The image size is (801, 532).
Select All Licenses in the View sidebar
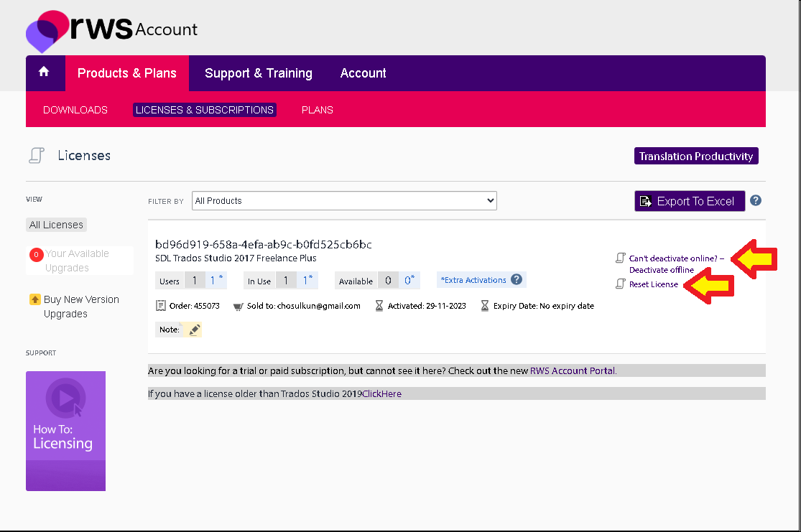(x=56, y=224)
